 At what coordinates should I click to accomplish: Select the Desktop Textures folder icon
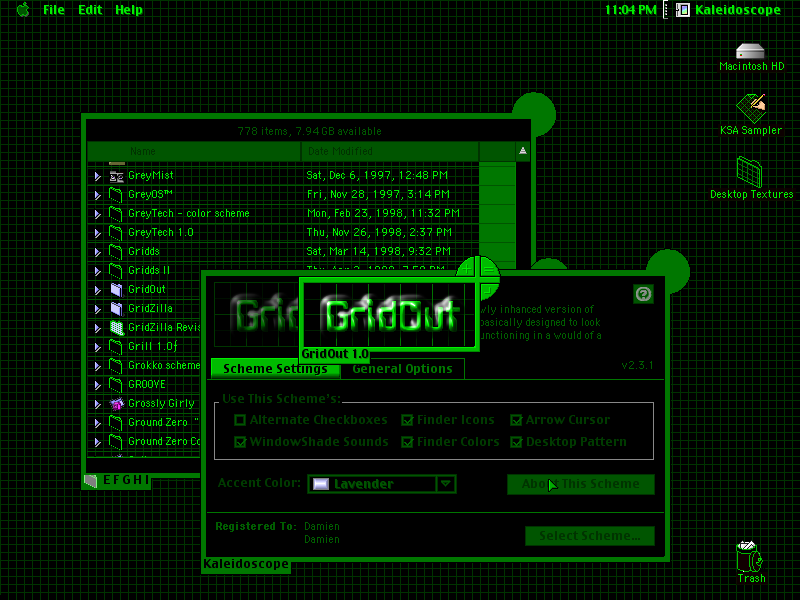tap(749, 172)
